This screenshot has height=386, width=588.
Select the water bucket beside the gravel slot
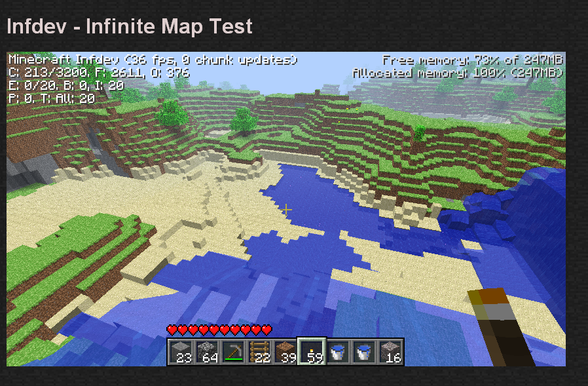pos(364,352)
